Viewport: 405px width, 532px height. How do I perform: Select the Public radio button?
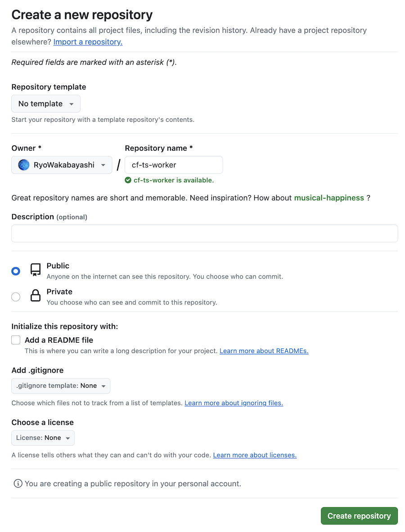coord(16,271)
